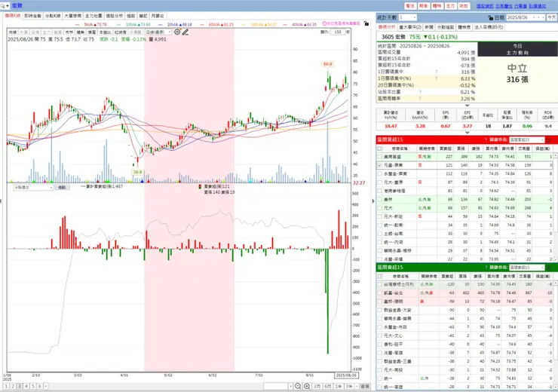The image size is (558, 392).
Task: Open the dropdown arrow next to the 3年 range button
Action: click(x=356, y=386)
